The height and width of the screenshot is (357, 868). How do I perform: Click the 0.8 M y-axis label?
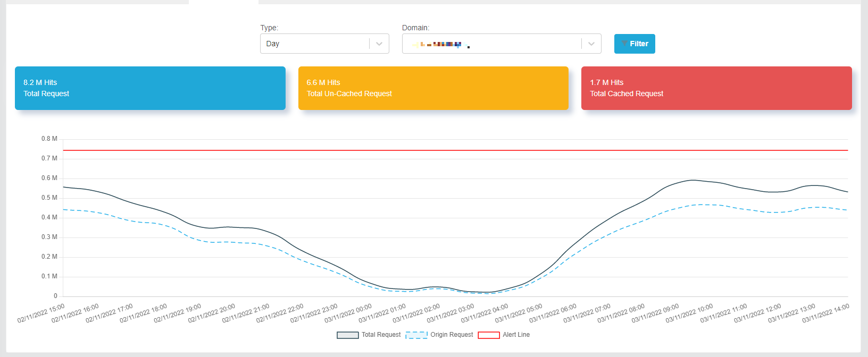click(49, 139)
